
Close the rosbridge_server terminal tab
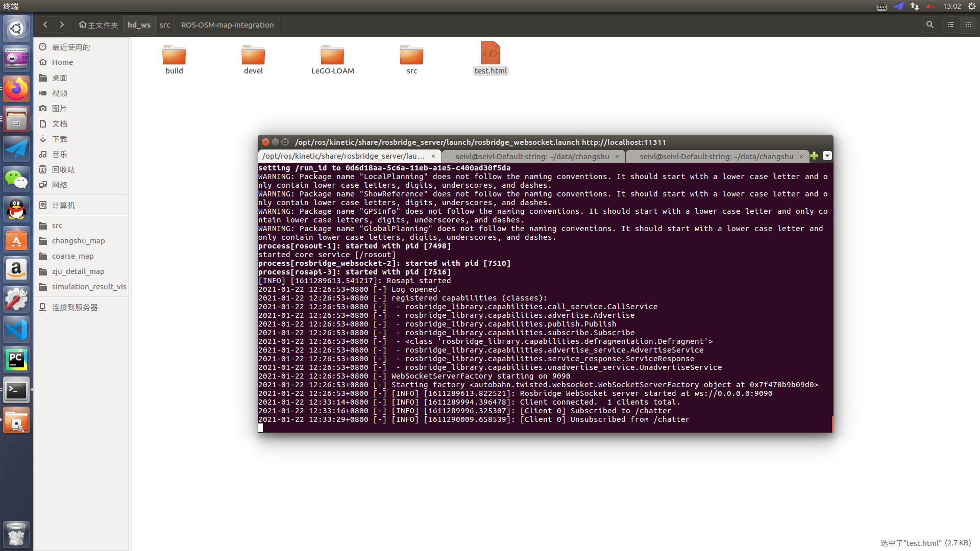(433, 156)
